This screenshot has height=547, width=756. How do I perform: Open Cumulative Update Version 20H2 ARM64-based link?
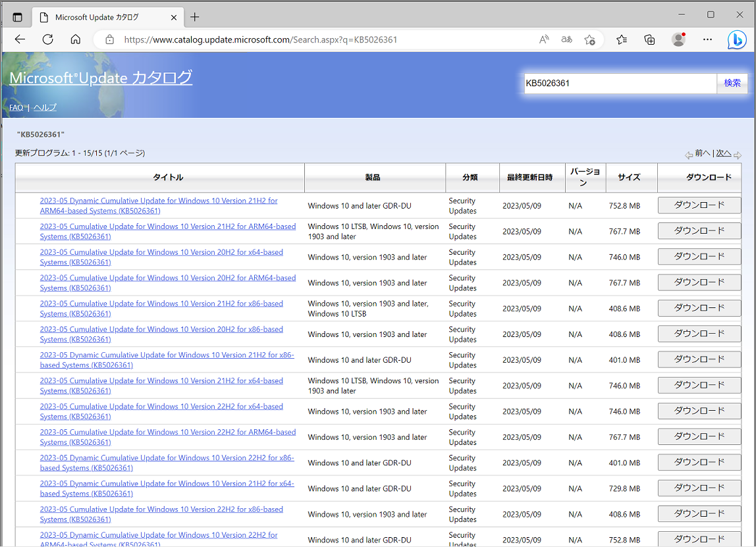point(168,283)
